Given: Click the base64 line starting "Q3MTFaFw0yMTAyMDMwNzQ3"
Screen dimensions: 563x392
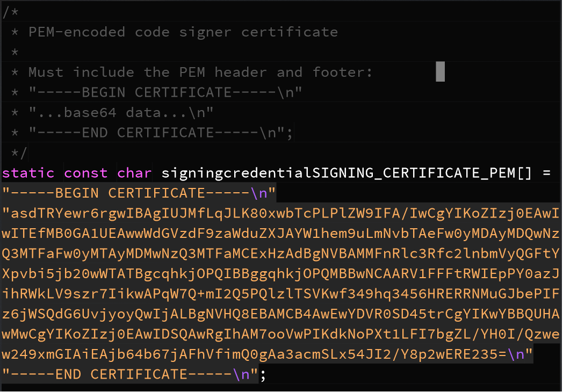Looking at the screenshot, I should pos(281,253).
